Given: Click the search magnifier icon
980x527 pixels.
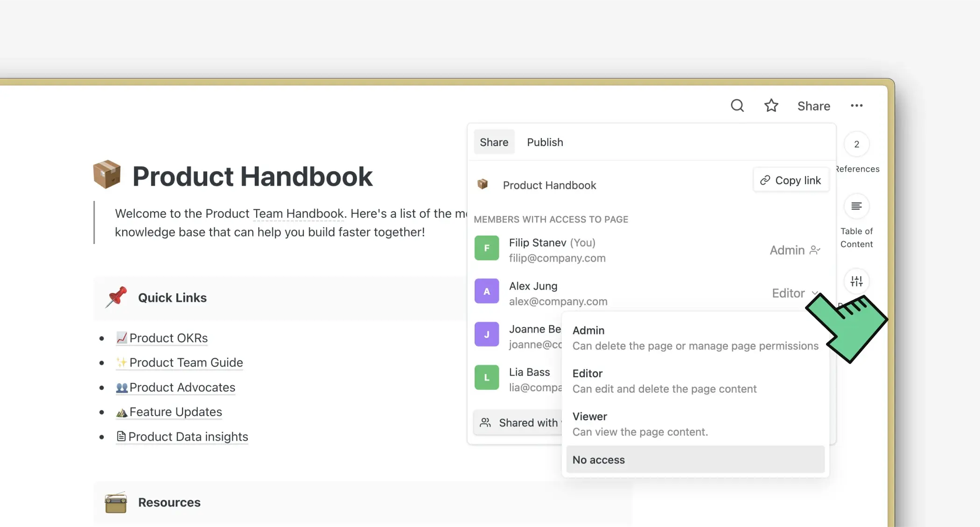Looking at the screenshot, I should (737, 106).
